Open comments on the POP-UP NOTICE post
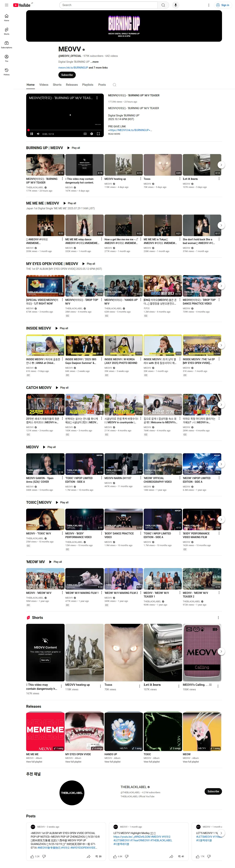 click(x=98, y=856)
